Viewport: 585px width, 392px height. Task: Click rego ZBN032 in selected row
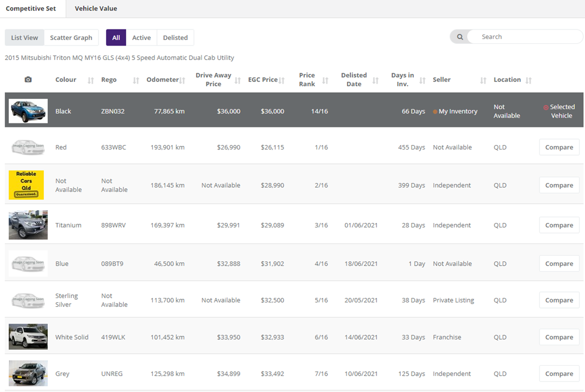point(113,111)
